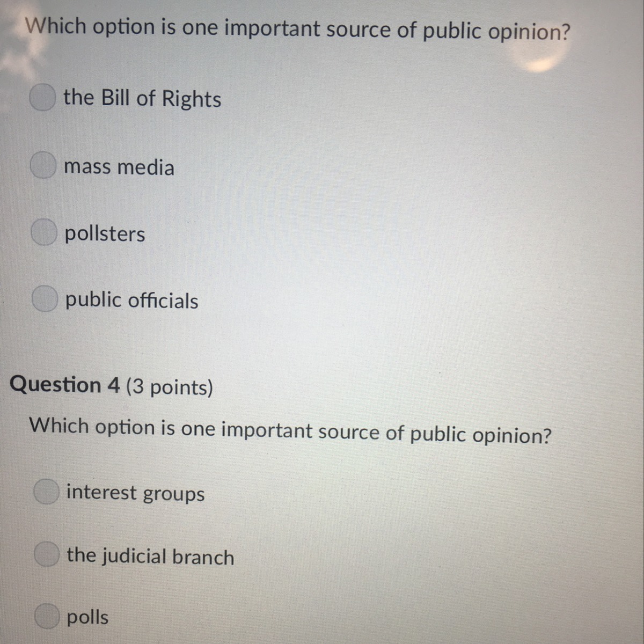Mark the pollsters radio button
This screenshot has height=644, width=644.
[x=43, y=232]
